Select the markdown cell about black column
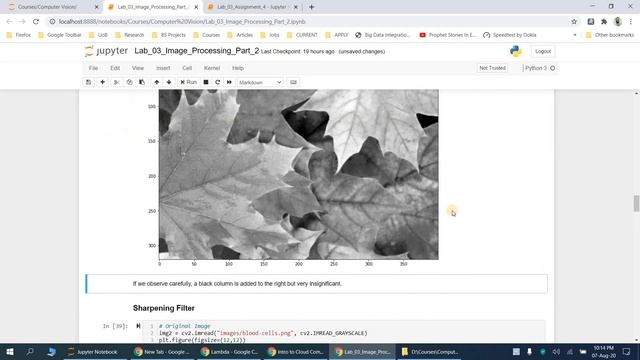640x360 pixels. coord(317,284)
